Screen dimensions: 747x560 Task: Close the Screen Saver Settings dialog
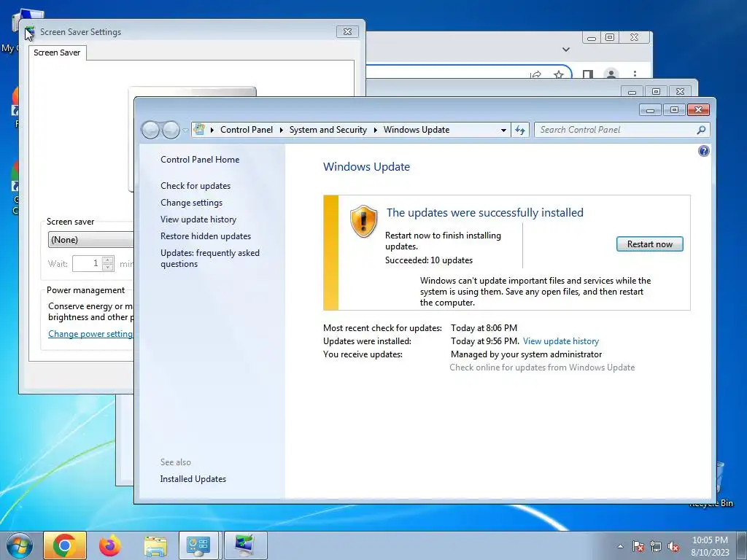coord(347,32)
